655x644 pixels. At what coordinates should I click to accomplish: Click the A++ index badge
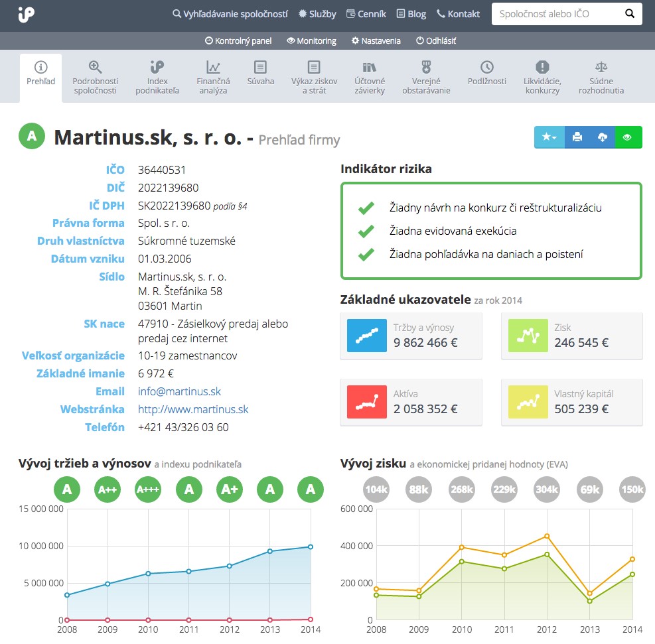pos(108,489)
